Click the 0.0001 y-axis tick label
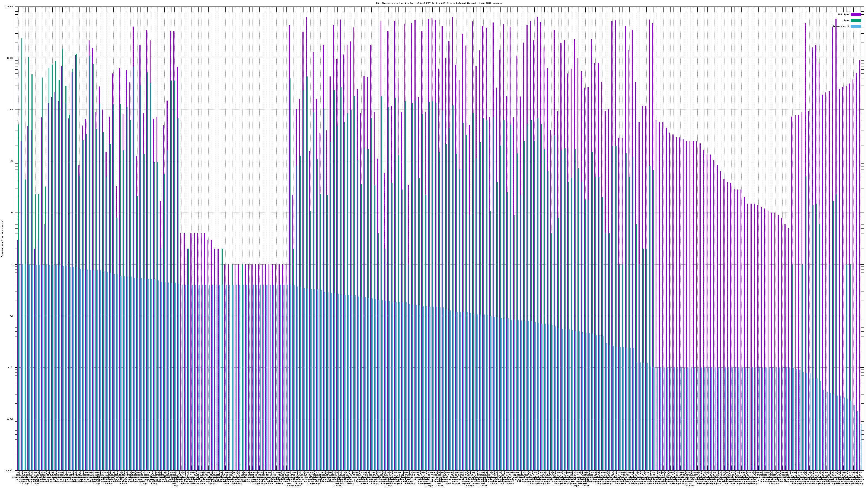Screen dimensions: 868x488 pos(10,470)
